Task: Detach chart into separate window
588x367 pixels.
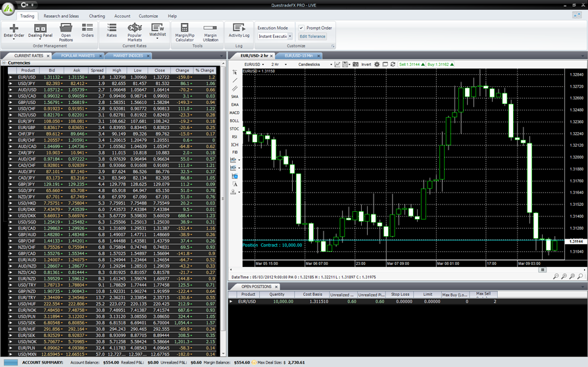Action: (x=385, y=64)
